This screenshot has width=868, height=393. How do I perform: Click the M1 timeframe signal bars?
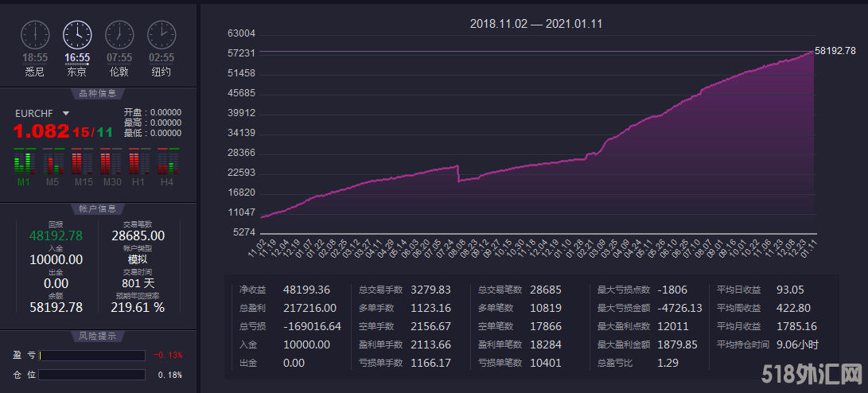[x=25, y=162]
